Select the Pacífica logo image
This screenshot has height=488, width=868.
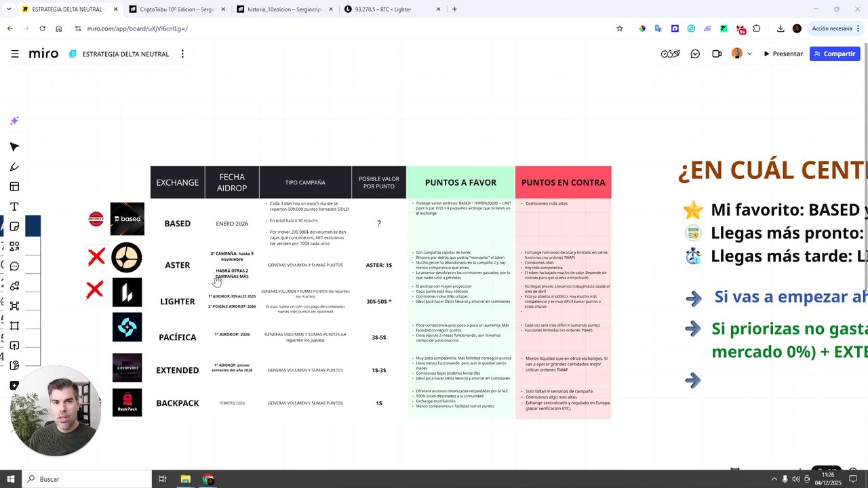[x=127, y=327]
